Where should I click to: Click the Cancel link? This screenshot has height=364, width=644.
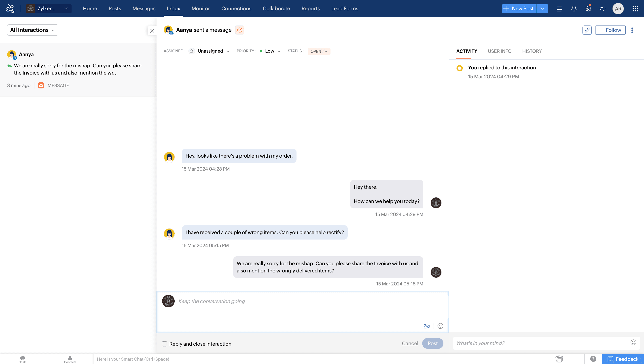pos(410,343)
